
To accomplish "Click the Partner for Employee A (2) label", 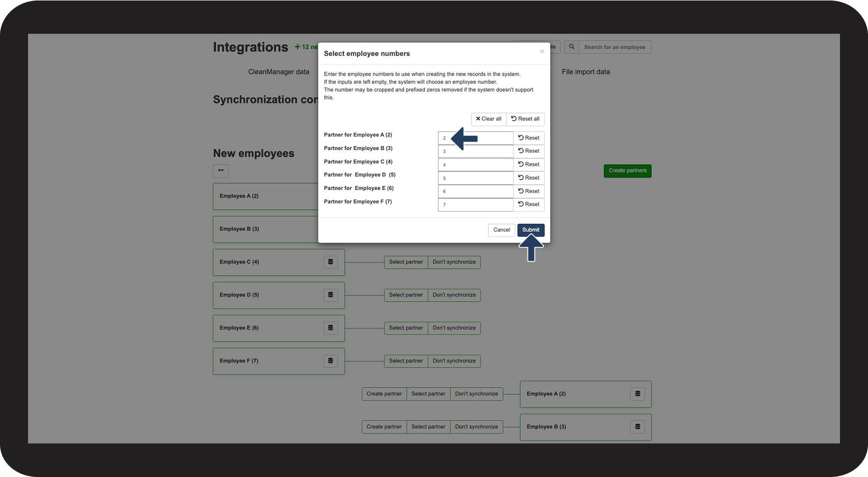I will (x=358, y=135).
